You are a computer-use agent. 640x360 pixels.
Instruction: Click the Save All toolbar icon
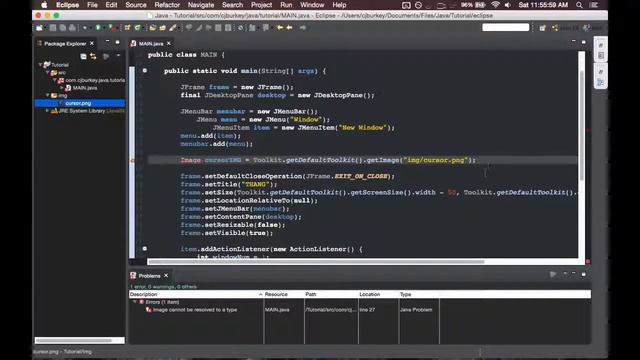pyautogui.click(x=63, y=28)
